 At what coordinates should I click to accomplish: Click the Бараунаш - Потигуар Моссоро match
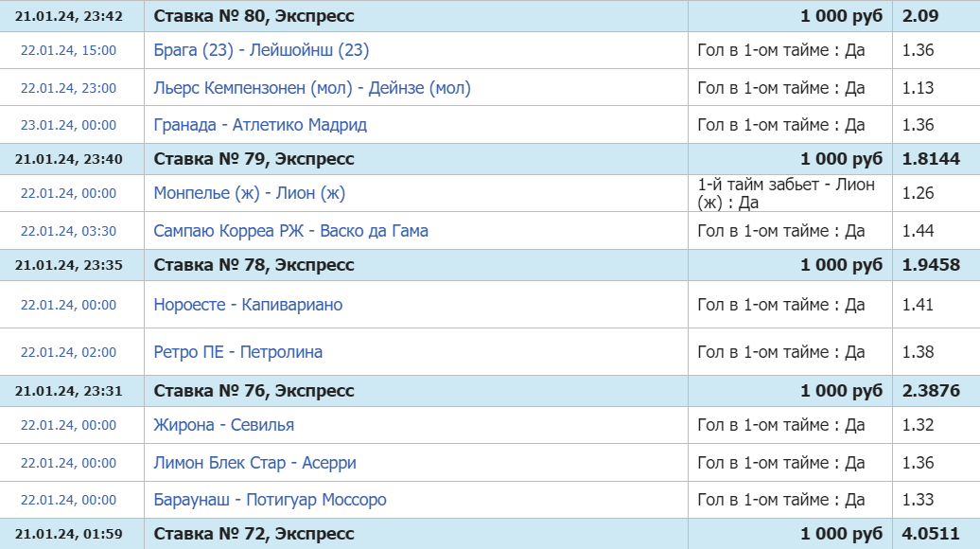point(271,500)
